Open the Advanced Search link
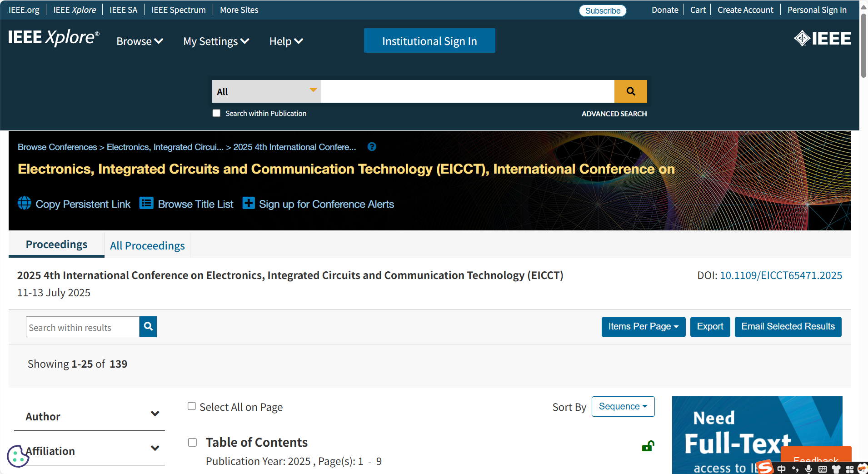868x474 pixels. coord(614,114)
